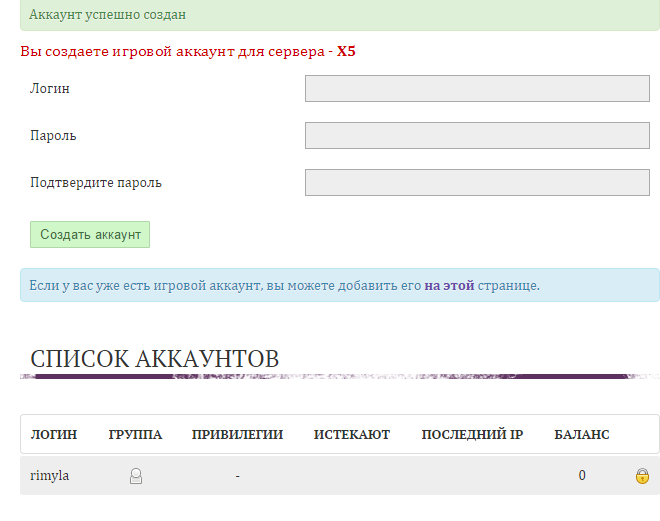
Task: Click the Логин input field
Action: pos(477,88)
